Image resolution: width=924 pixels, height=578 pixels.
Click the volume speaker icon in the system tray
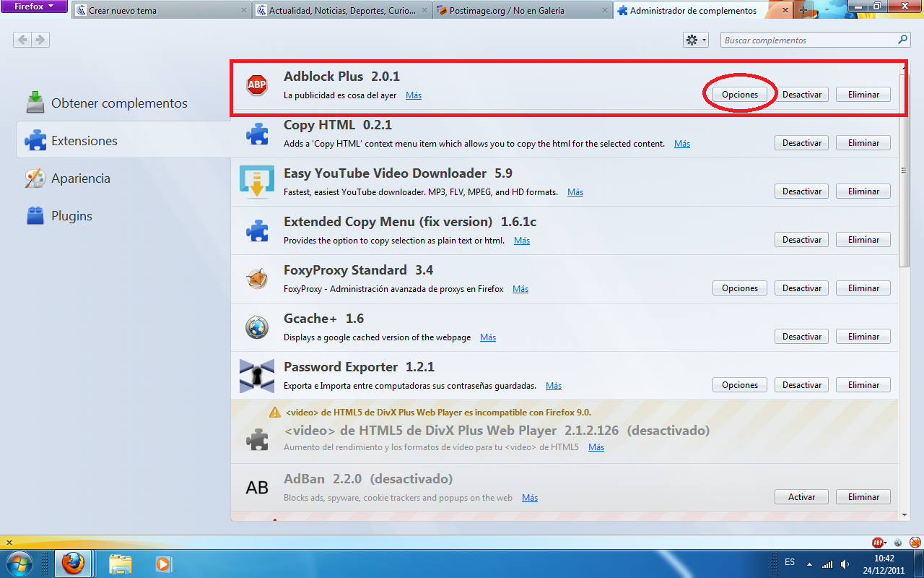845,564
